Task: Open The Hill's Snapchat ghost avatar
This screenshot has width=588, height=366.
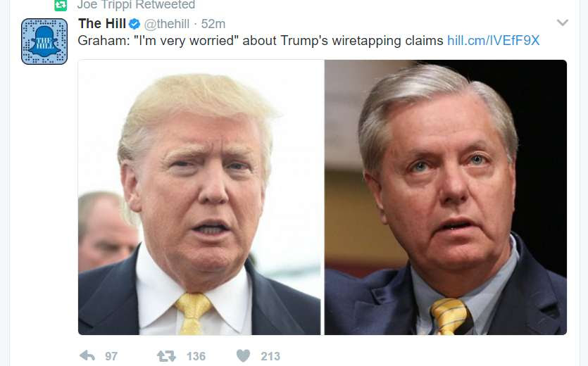Action: (44, 42)
